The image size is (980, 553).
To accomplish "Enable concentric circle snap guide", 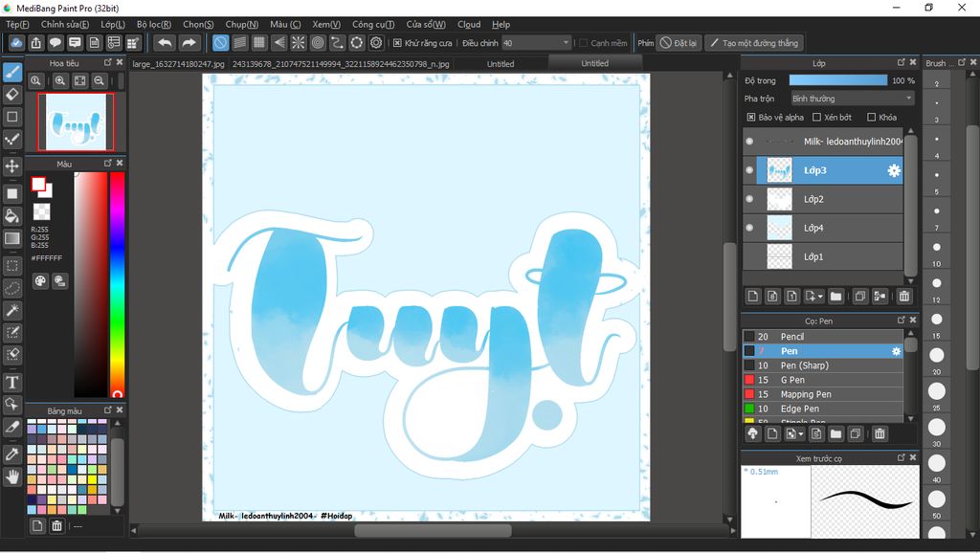I will coord(318,43).
